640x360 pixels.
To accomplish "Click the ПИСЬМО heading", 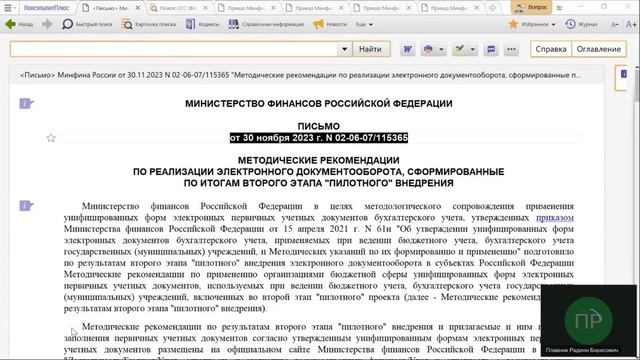I will point(318,126).
